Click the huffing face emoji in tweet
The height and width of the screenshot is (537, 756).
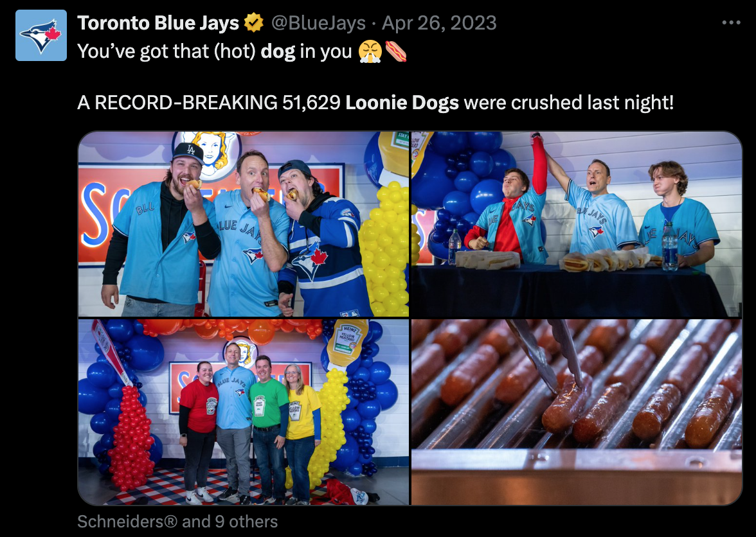click(x=370, y=51)
